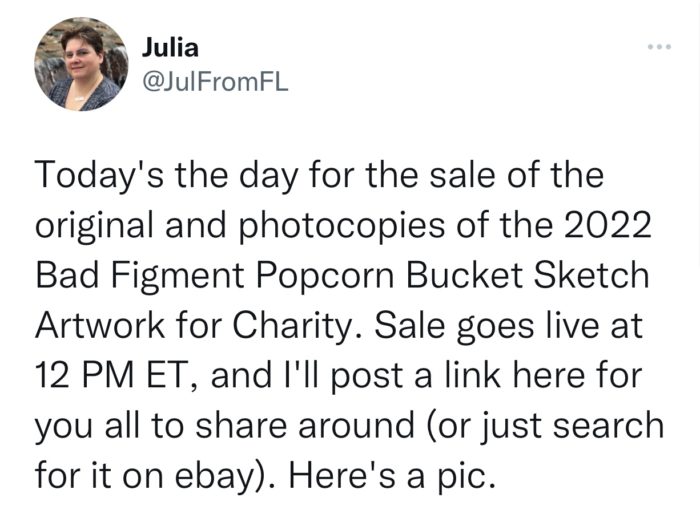The width and height of the screenshot is (700, 514).
Task: Click the line "you all to share around"
Action: point(225,426)
